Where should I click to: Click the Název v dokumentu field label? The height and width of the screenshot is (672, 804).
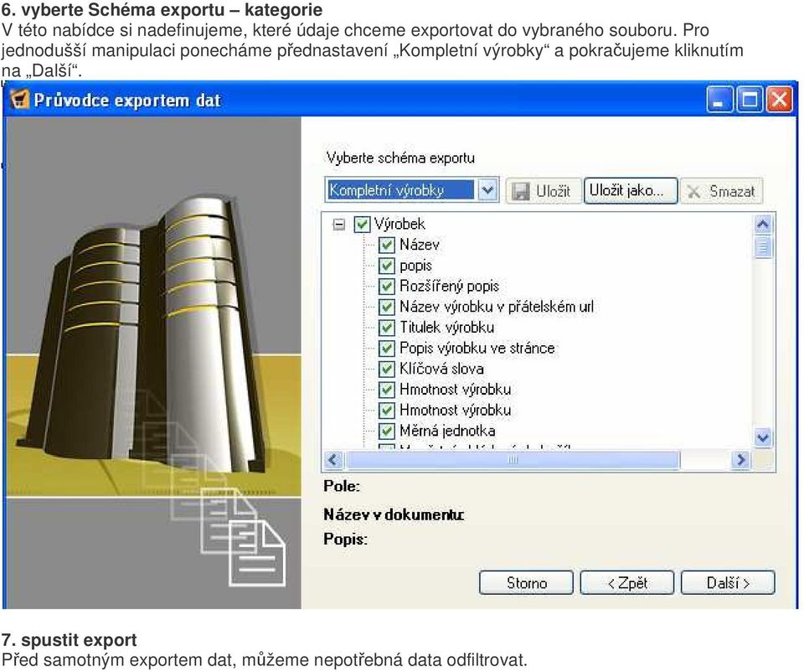point(394,514)
